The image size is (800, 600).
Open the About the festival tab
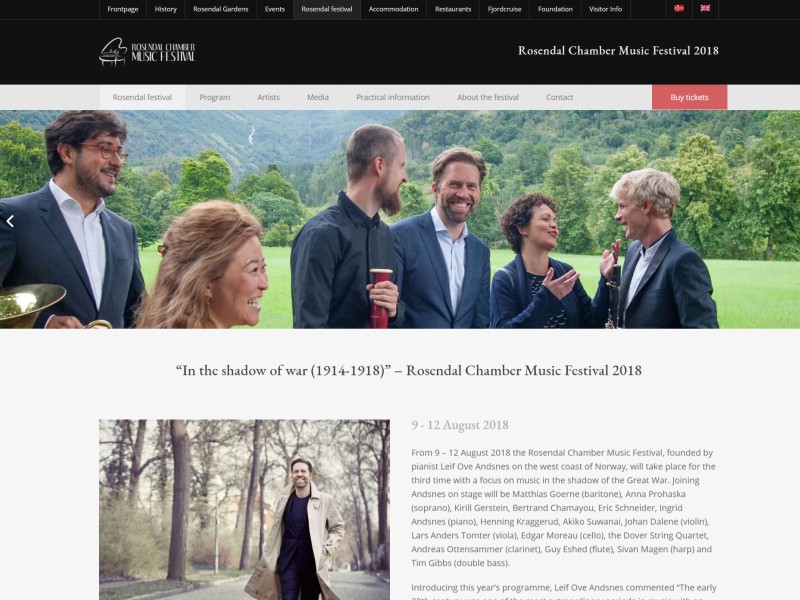coord(488,97)
